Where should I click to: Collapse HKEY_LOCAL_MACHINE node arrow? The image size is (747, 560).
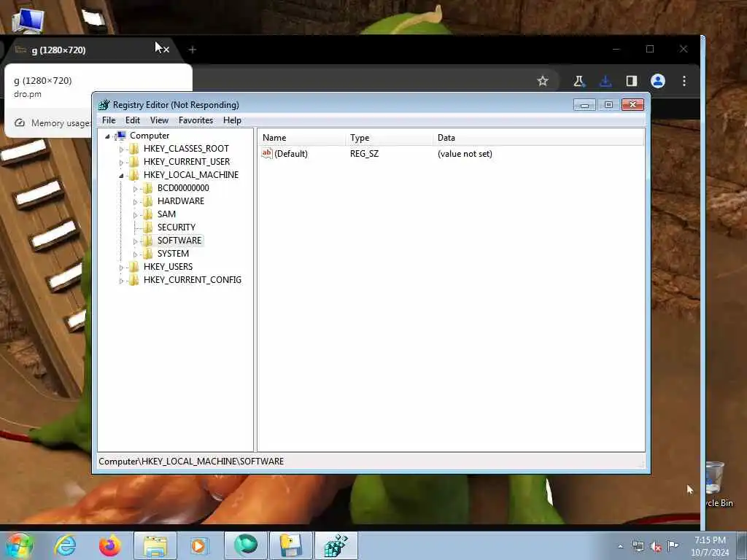(121, 175)
